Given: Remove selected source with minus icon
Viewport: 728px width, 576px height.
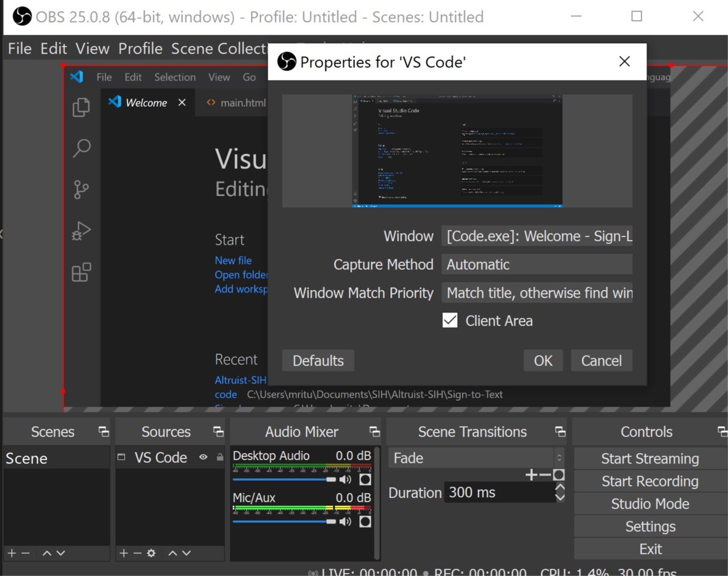Looking at the screenshot, I should pyautogui.click(x=137, y=553).
